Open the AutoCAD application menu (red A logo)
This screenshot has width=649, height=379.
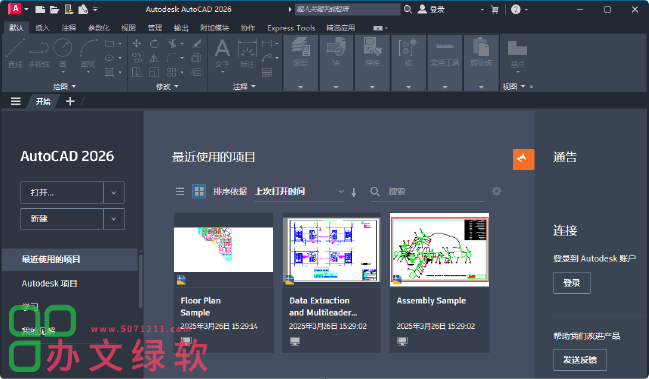pyautogui.click(x=14, y=9)
